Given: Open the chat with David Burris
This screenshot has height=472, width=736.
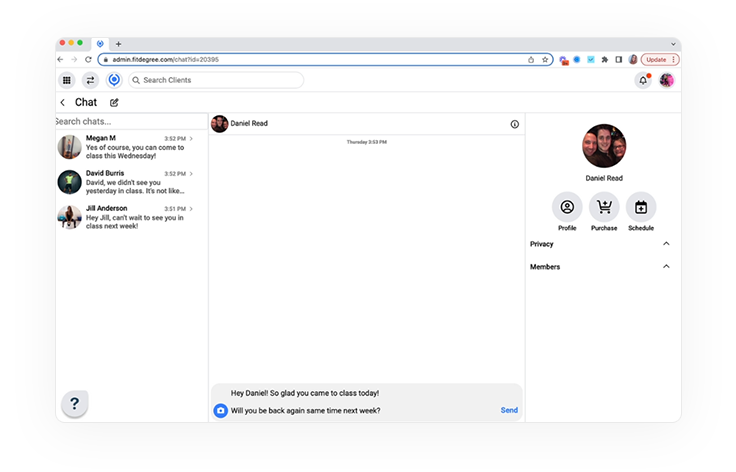Looking at the screenshot, I should pyautogui.click(x=131, y=182).
